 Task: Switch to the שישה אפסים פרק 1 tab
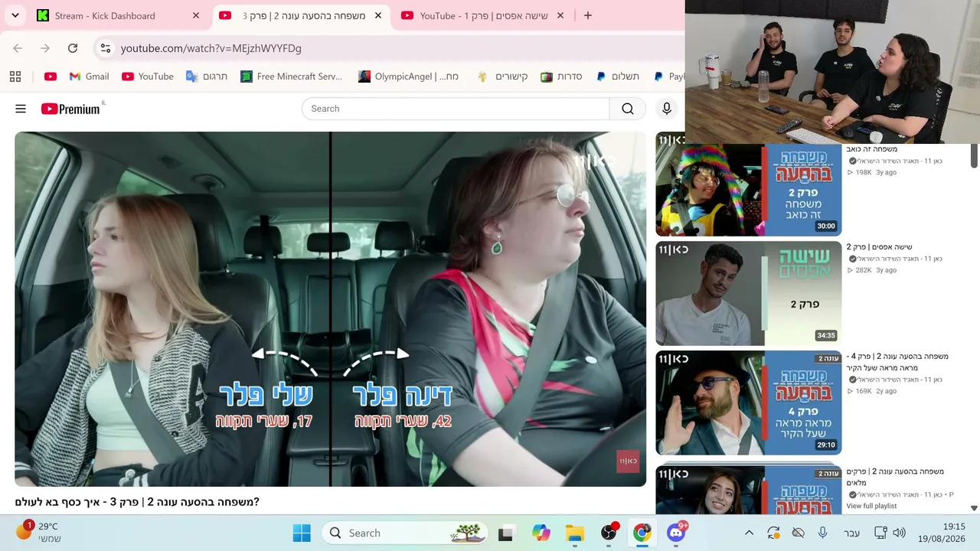pyautogui.click(x=484, y=15)
